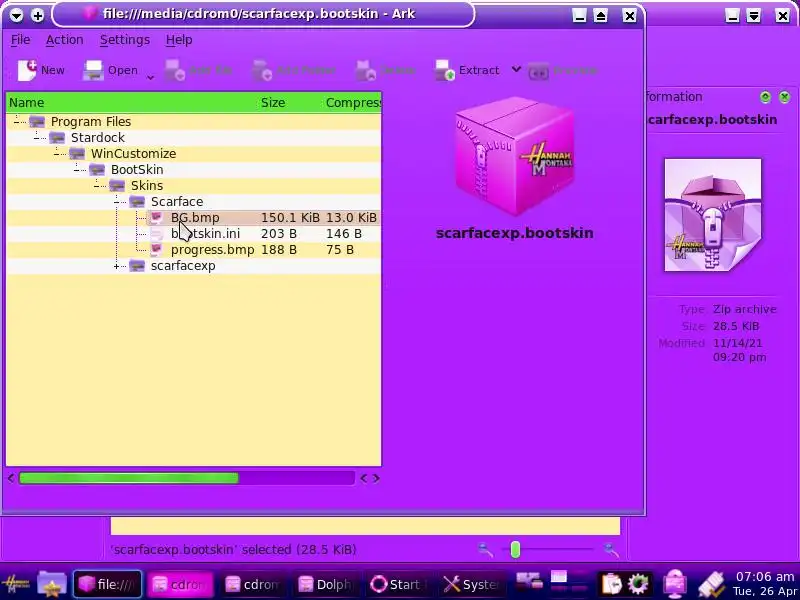
Task: Click the scrollbar left arrow below file list
Action: (x=11, y=479)
